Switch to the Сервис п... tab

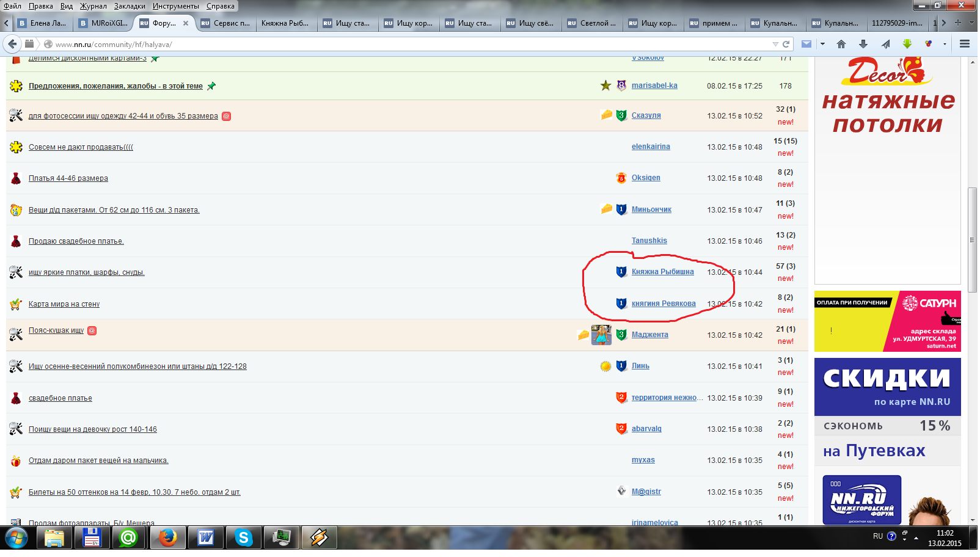[x=226, y=23]
